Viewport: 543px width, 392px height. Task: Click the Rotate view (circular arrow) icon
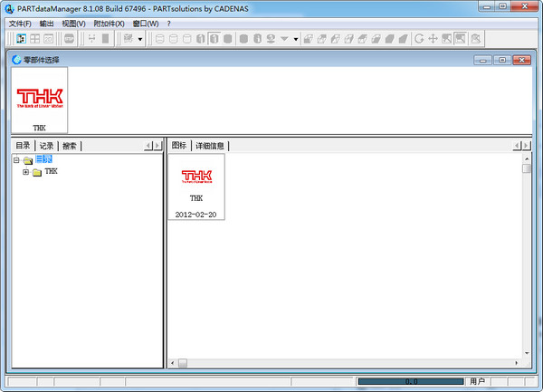[x=419, y=38]
